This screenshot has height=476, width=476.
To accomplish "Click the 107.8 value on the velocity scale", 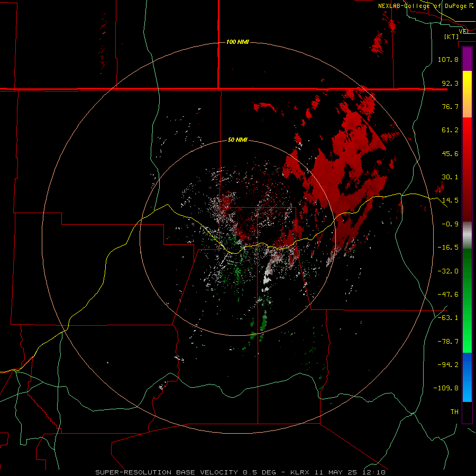I will tap(448, 59).
